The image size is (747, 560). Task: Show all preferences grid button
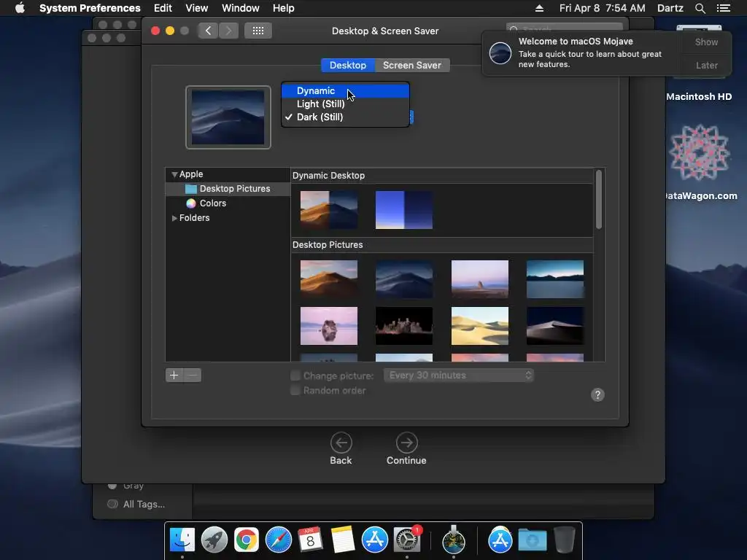[x=258, y=31]
